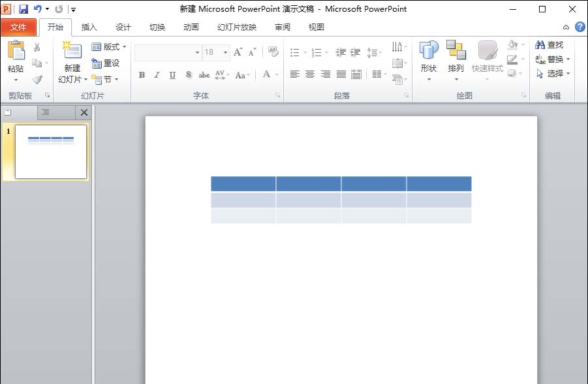
Task: Open the 文件 tab
Action: click(18, 27)
